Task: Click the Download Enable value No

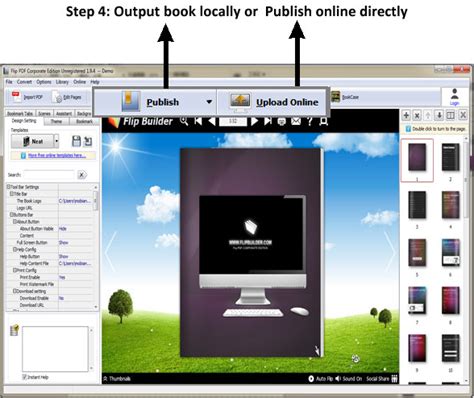Action: click(61, 298)
